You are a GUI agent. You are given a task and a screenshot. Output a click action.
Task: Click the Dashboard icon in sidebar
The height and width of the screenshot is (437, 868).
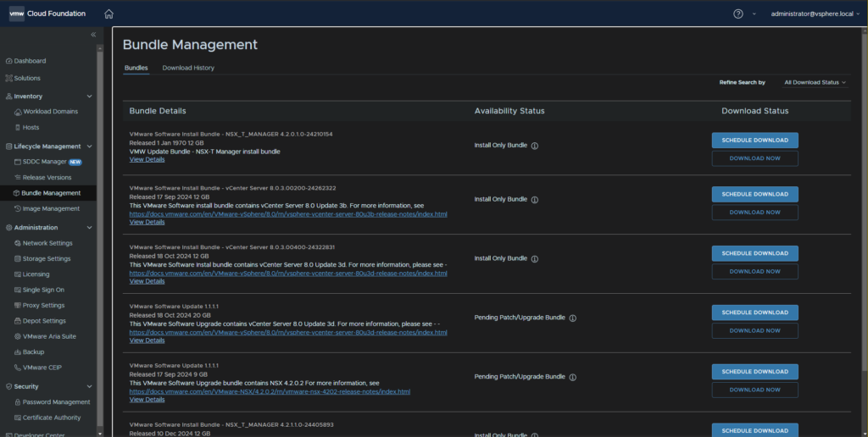pos(8,61)
